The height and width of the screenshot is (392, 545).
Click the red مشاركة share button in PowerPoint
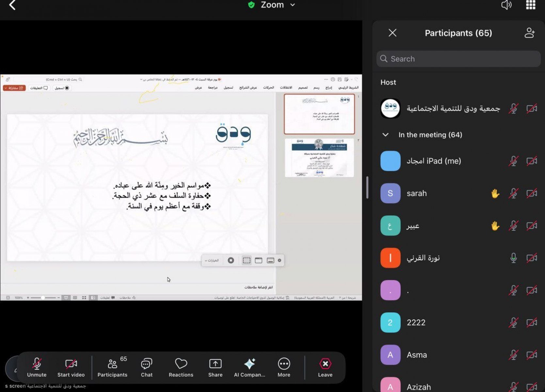[x=14, y=88]
